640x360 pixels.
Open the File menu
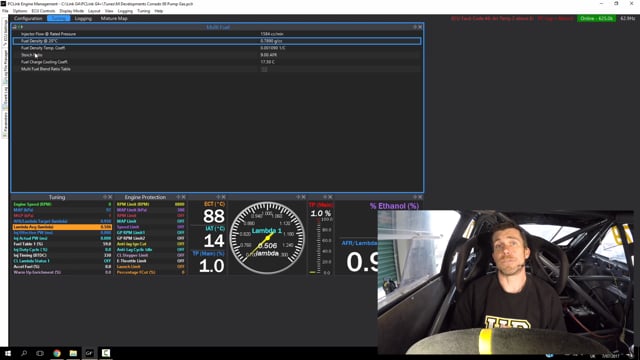pyautogui.click(x=5, y=11)
